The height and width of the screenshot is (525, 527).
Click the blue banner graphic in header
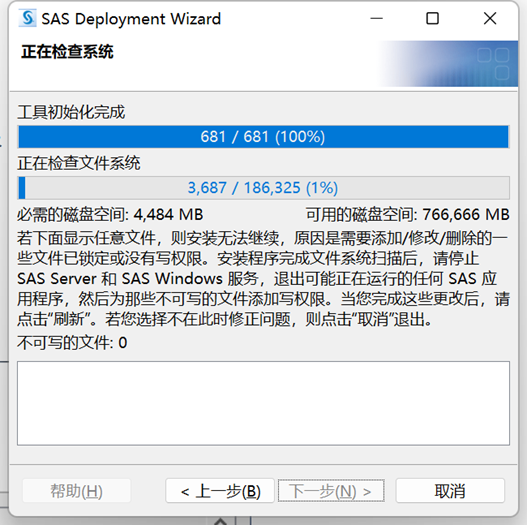pos(448,63)
